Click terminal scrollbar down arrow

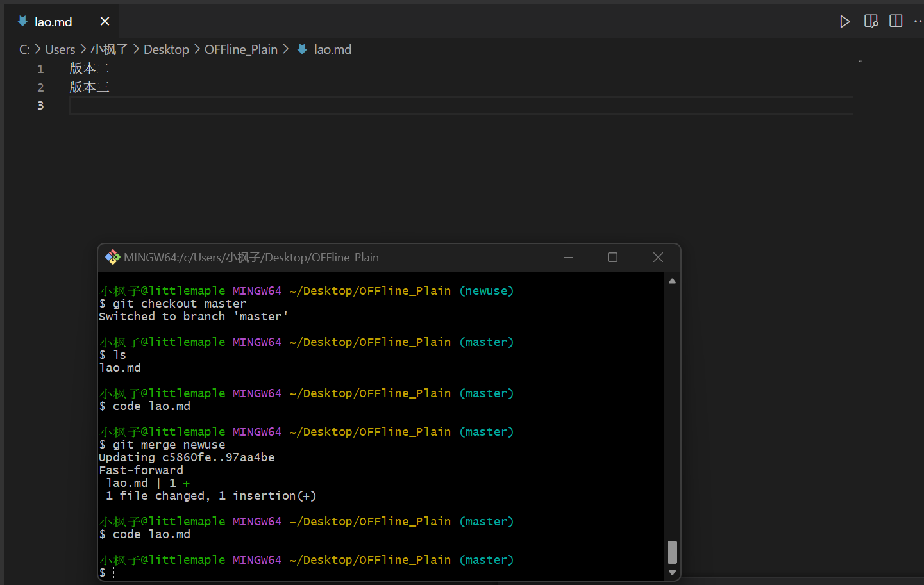click(672, 573)
